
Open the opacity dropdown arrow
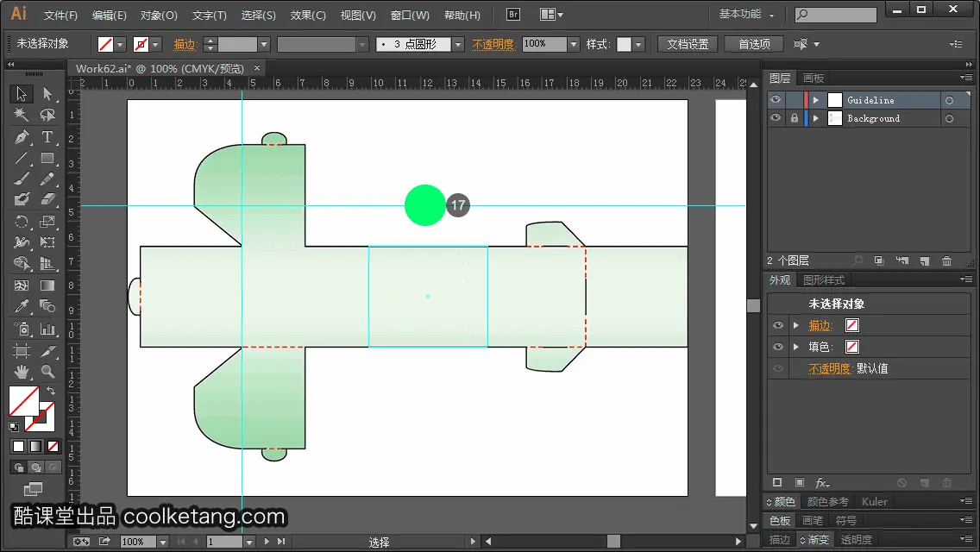pyautogui.click(x=573, y=44)
